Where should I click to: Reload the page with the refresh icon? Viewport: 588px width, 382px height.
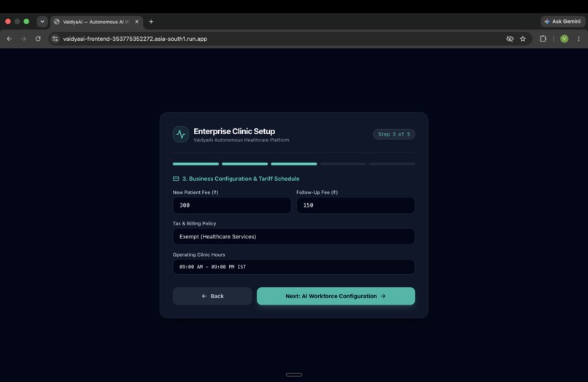(x=38, y=39)
